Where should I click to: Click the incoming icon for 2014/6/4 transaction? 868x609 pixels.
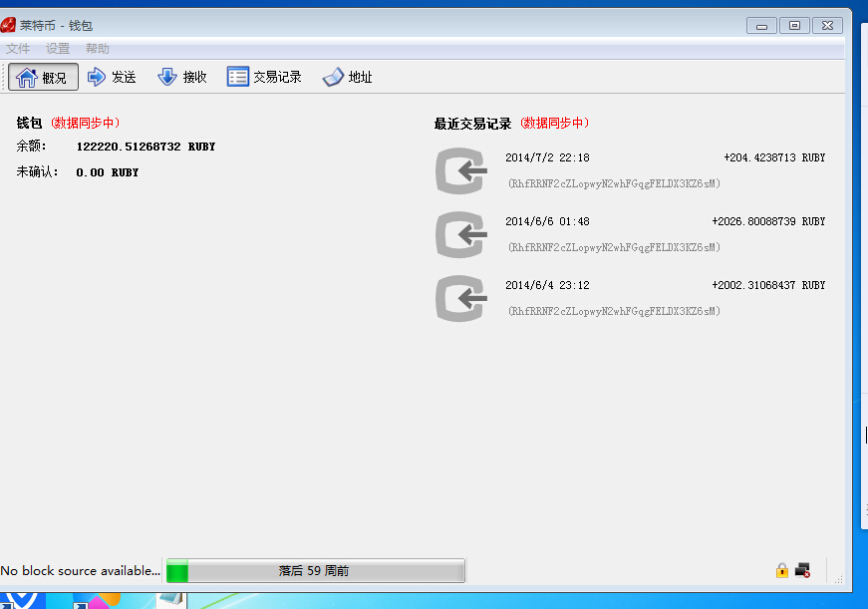(x=461, y=298)
